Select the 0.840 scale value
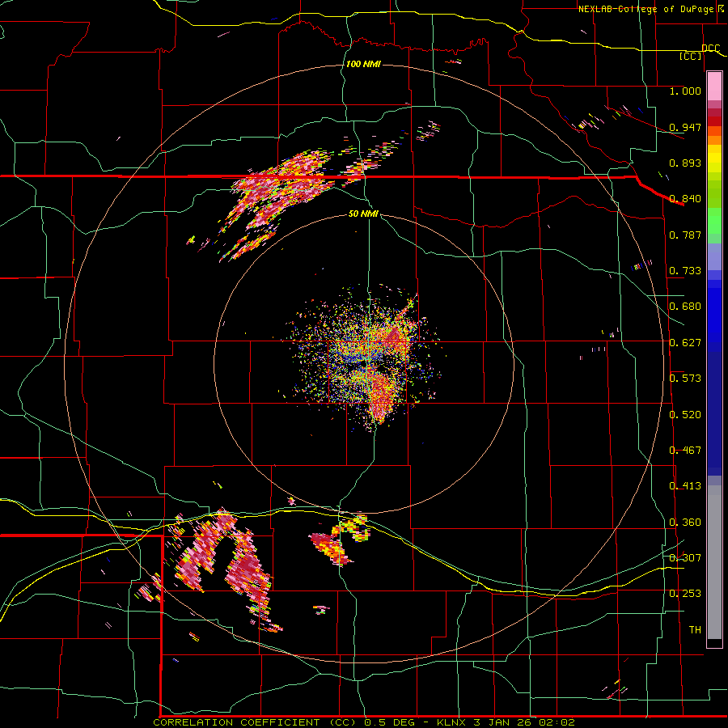Screen dimensions: 728x728 (685, 199)
